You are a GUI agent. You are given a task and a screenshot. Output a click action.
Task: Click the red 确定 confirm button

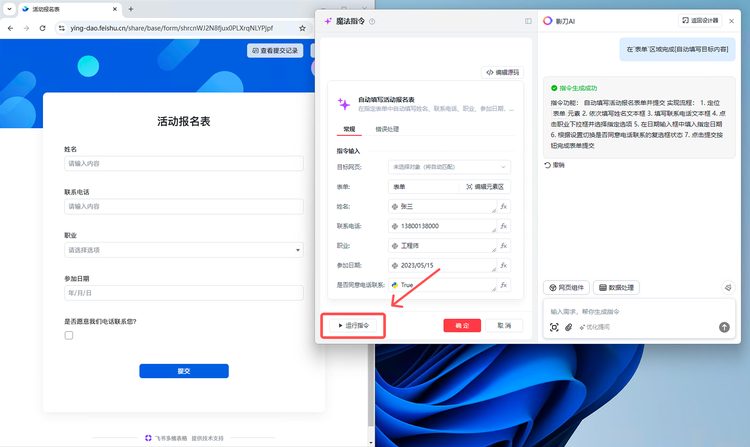pyautogui.click(x=462, y=326)
